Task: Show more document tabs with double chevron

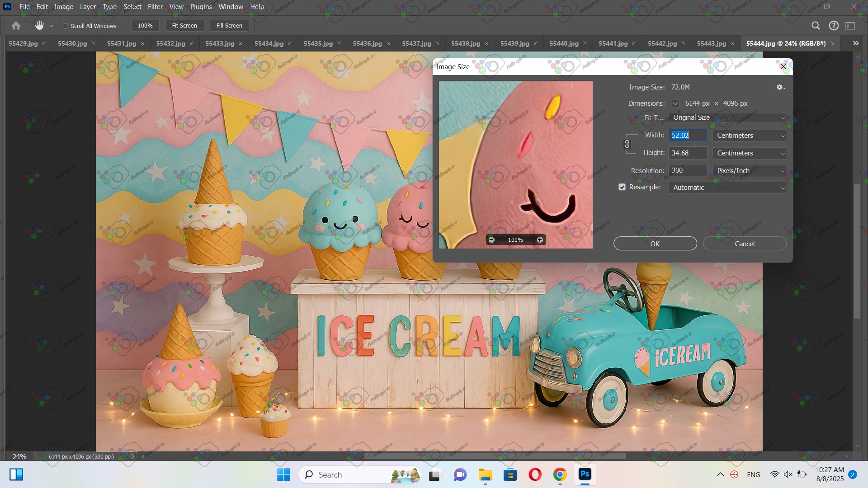Action: [855, 43]
